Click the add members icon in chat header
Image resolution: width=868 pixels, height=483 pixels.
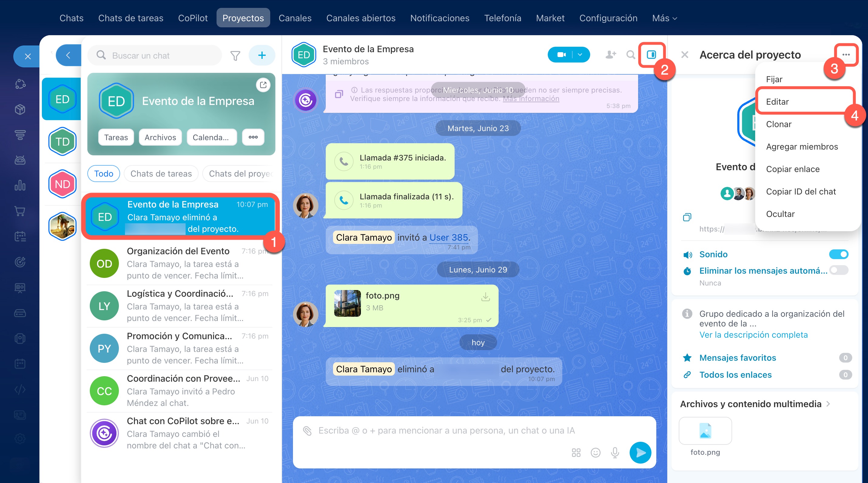coord(611,55)
